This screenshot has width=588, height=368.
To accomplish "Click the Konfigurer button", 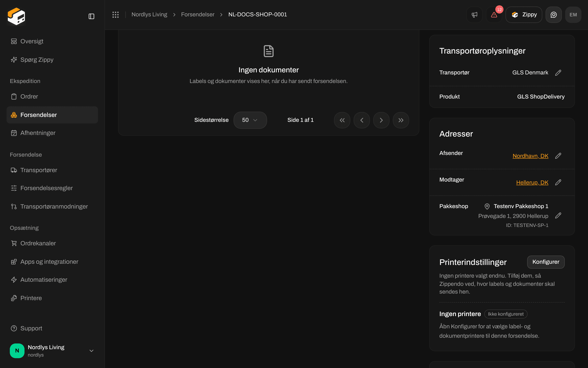I will [x=546, y=262].
